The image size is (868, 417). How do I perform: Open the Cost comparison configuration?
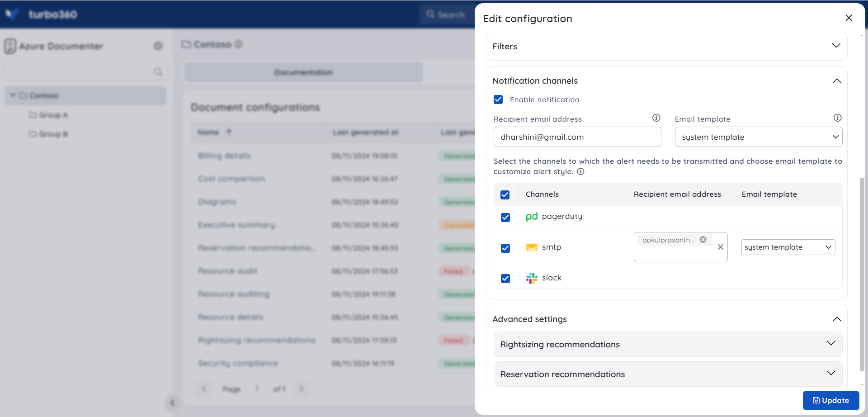point(231,179)
